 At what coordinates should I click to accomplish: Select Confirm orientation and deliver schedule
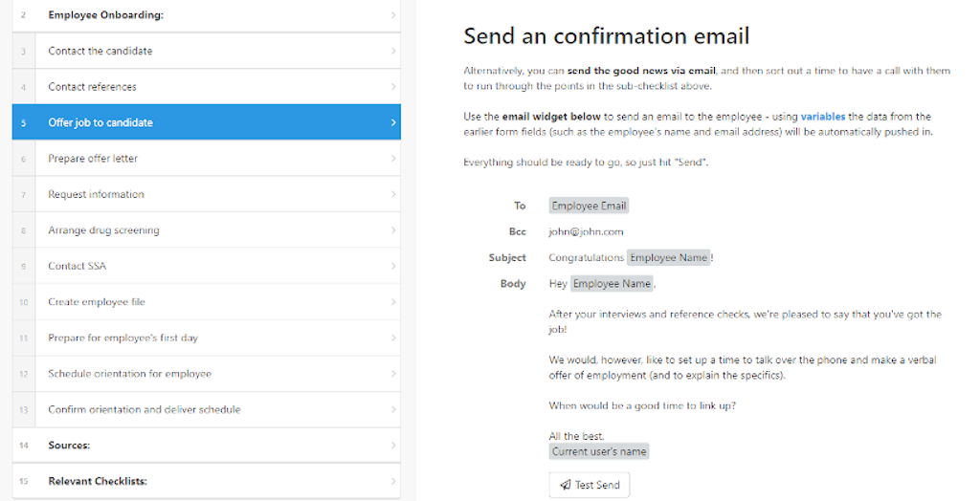(207, 410)
